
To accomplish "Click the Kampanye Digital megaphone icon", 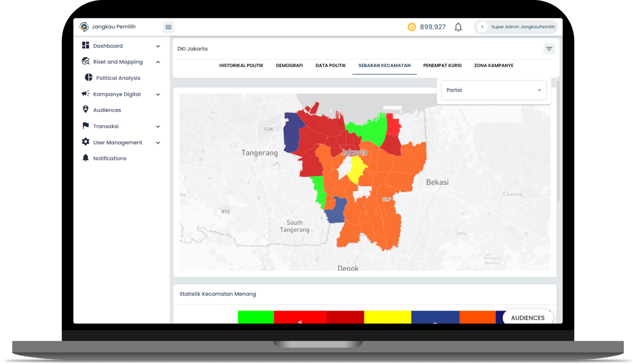I will [x=86, y=94].
